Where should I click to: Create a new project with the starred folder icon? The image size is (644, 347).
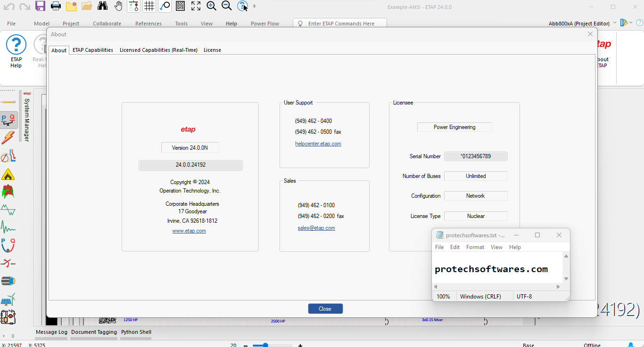pos(71,6)
